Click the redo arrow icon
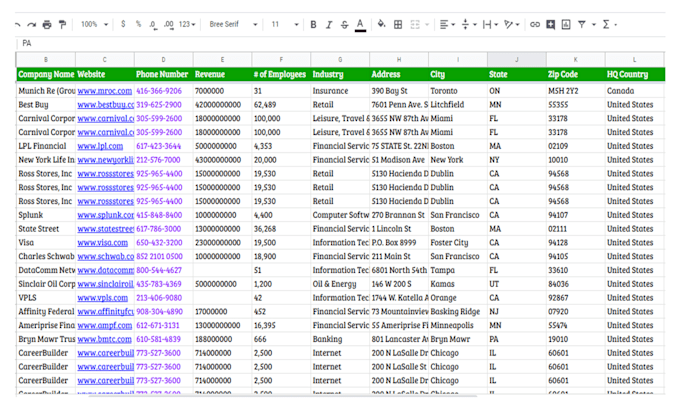 [x=31, y=25]
